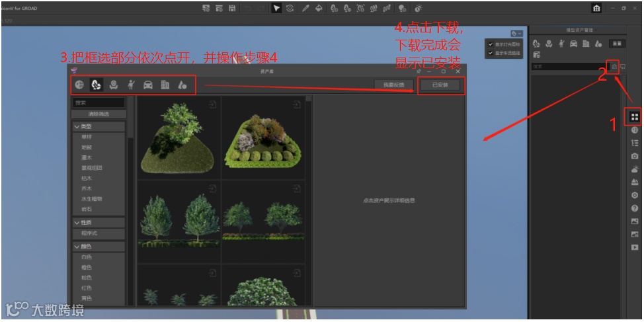Click the search field in model asset panel
Viewport: 644px width, 322px height.
[570, 67]
